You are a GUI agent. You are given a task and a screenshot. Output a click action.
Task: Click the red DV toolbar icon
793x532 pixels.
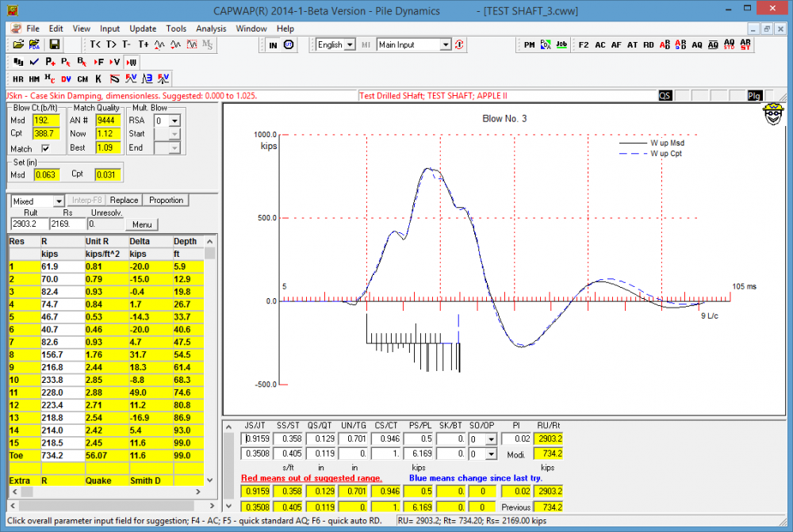(67, 79)
